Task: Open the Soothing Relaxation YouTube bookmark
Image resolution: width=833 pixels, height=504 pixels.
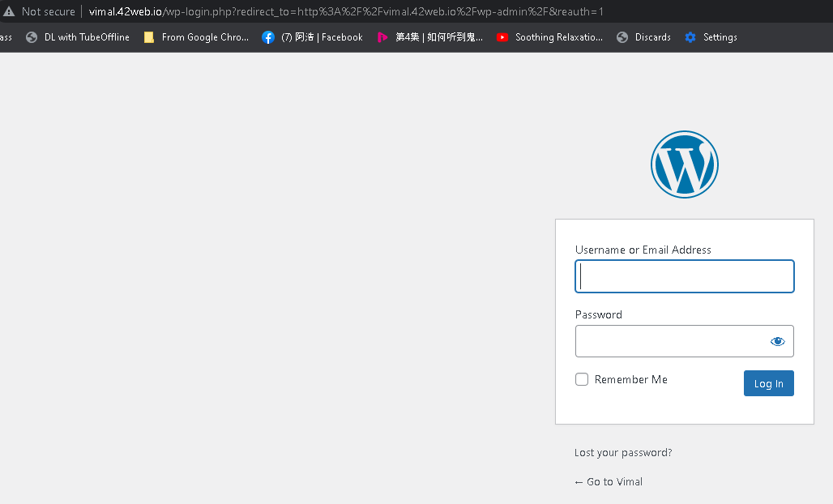Action: click(x=549, y=37)
